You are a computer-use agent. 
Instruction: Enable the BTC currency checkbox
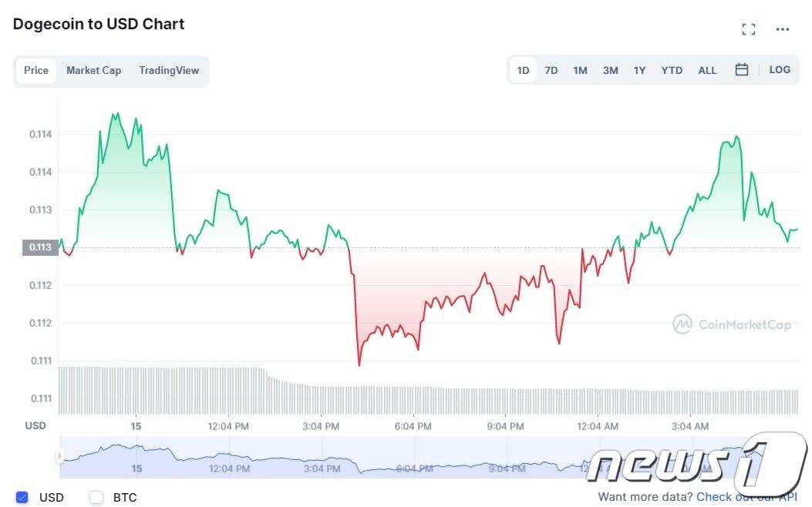coord(96,497)
